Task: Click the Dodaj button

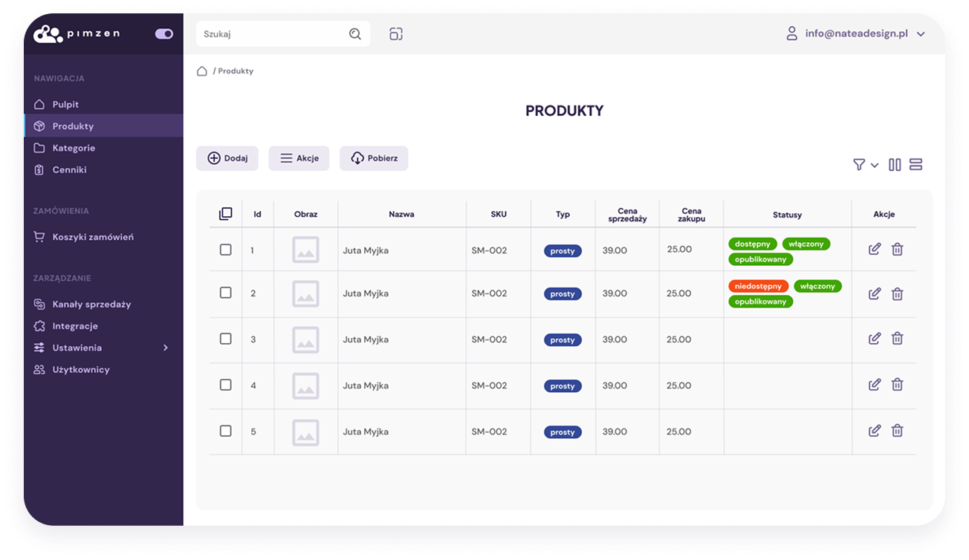Action: [227, 158]
